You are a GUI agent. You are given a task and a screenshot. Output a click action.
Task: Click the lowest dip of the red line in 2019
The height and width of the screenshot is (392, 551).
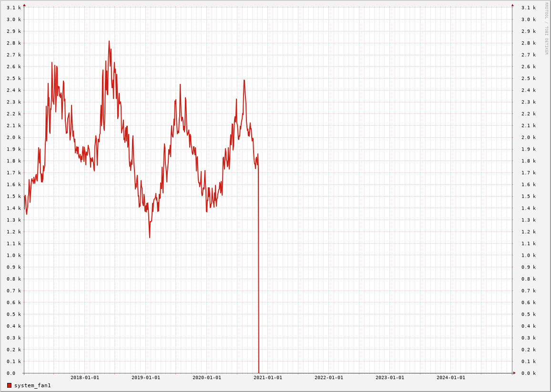150,237
